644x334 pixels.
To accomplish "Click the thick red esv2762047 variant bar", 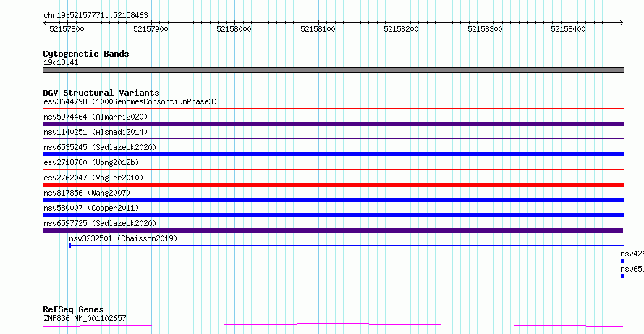I will point(333,185).
